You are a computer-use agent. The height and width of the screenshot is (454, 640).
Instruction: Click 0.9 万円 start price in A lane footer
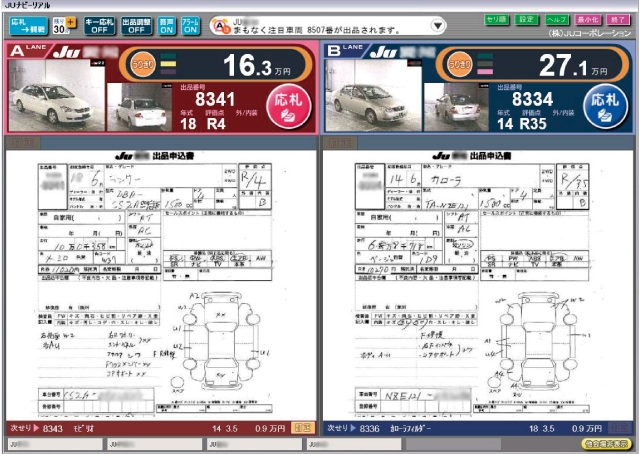point(270,429)
